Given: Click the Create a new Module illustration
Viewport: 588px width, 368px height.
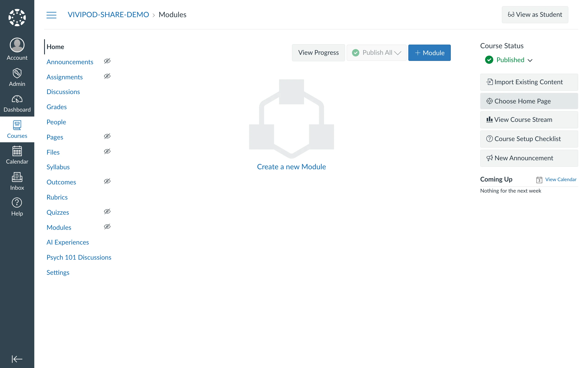Looking at the screenshot, I should (291, 119).
